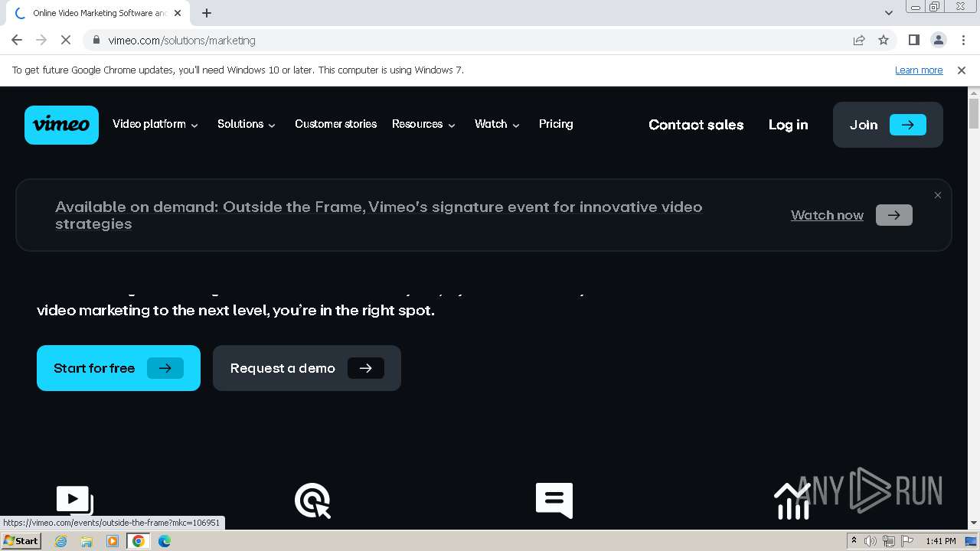Click Request a demo button
This screenshot has height=551, width=980.
(307, 368)
